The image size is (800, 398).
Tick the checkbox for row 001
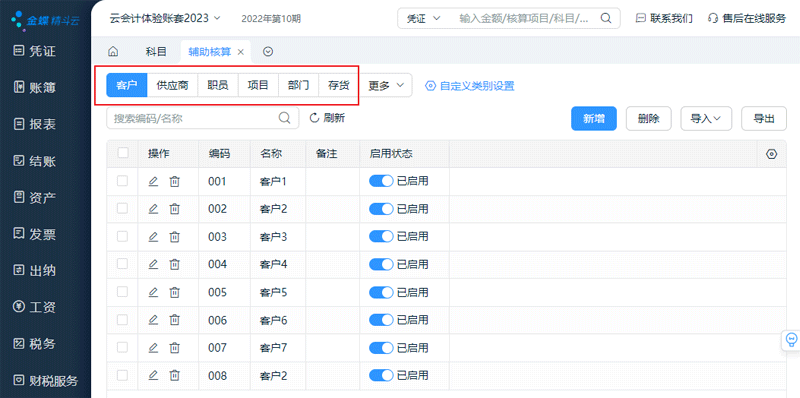(122, 181)
